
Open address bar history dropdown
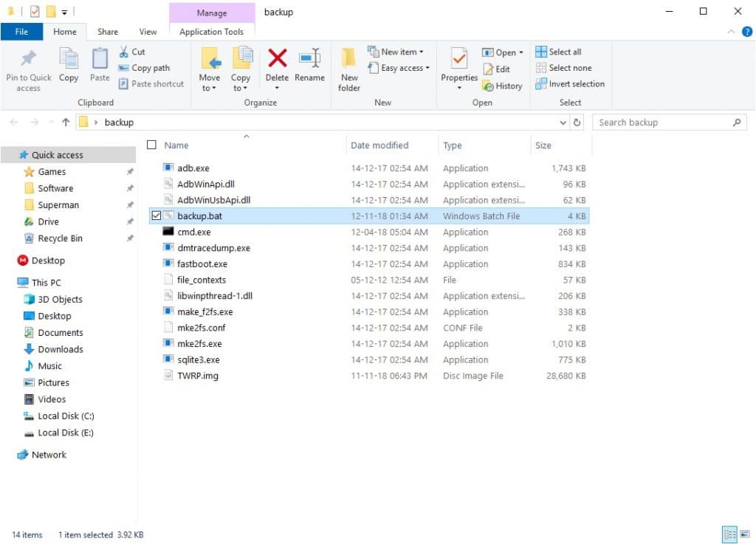pos(563,123)
